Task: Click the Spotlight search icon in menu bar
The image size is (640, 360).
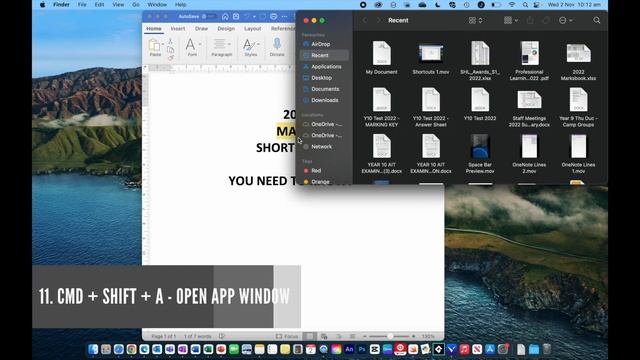Action: [525, 5]
